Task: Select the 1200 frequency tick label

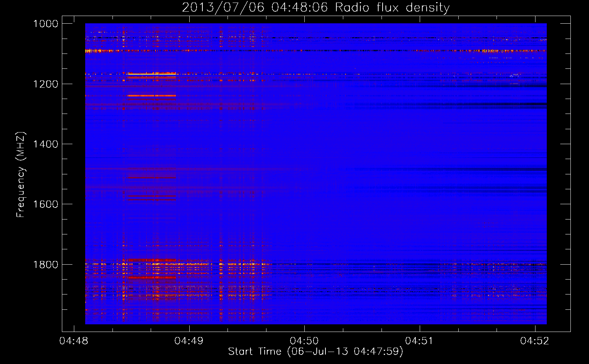Action: click(46, 84)
